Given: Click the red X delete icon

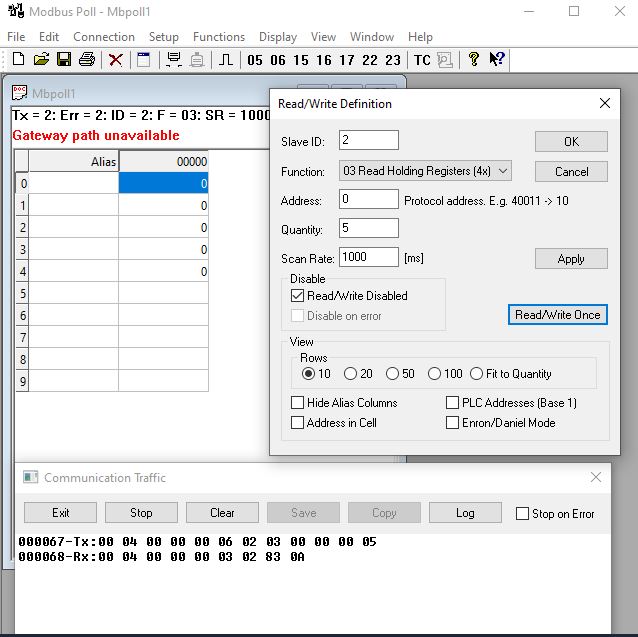Looking at the screenshot, I should tap(116, 60).
